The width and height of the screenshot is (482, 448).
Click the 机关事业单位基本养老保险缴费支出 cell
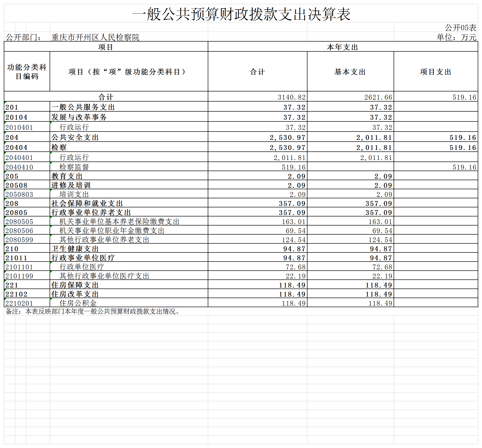coord(119,221)
